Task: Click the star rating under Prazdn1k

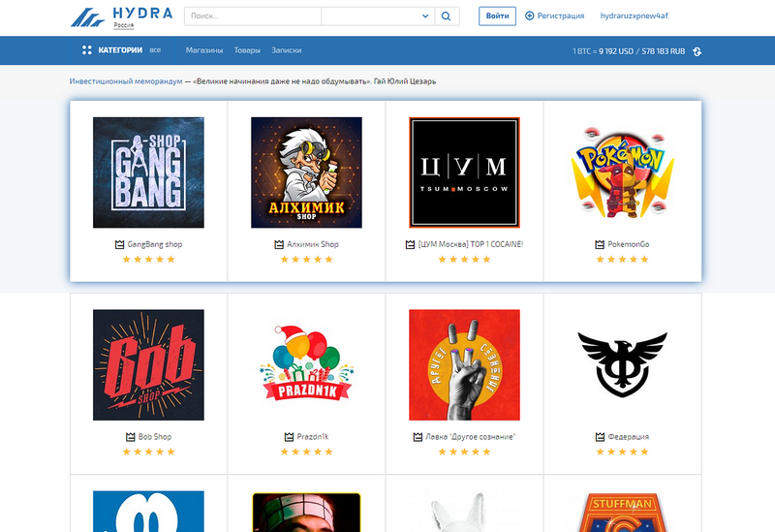Action: click(x=306, y=452)
